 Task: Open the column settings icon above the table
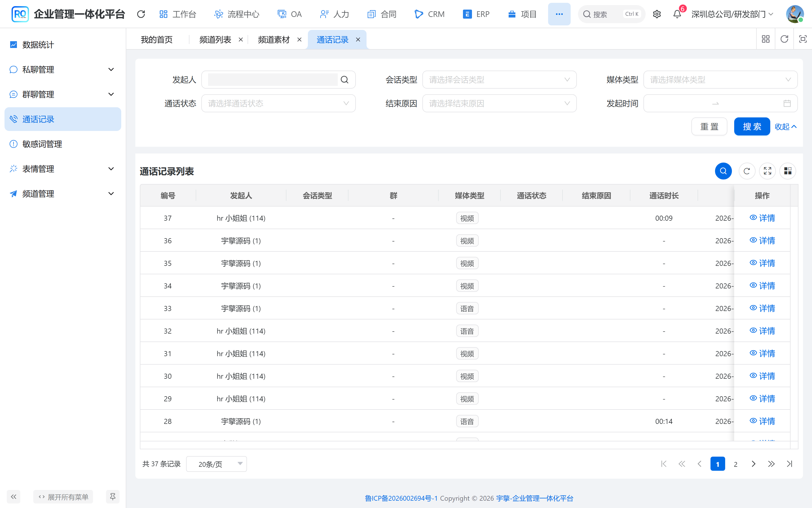click(788, 171)
